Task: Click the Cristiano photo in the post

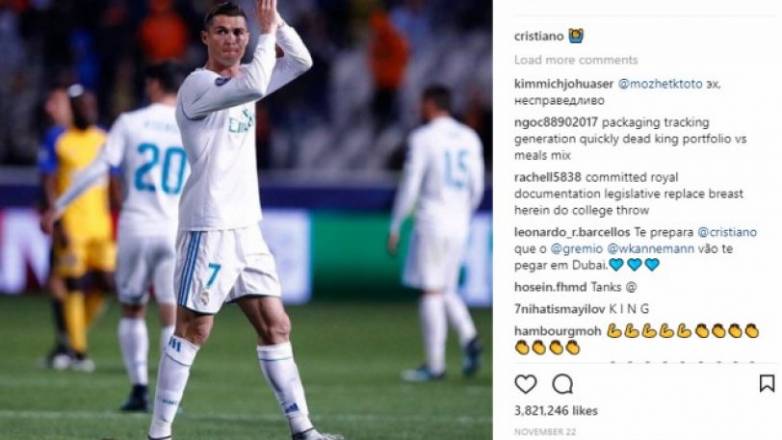Action: 246,220
